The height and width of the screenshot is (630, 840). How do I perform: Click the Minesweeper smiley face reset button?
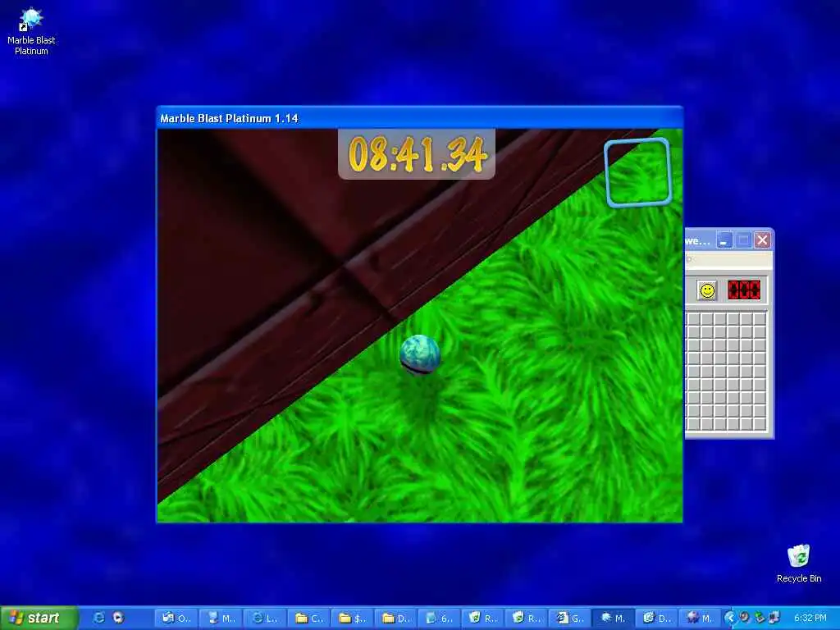[707, 290]
